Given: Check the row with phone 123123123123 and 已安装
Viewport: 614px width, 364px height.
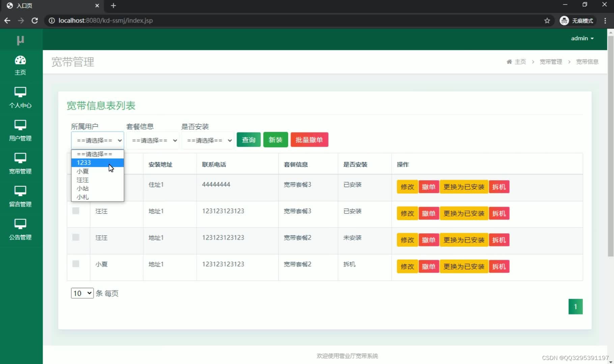Looking at the screenshot, I should (x=76, y=211).
